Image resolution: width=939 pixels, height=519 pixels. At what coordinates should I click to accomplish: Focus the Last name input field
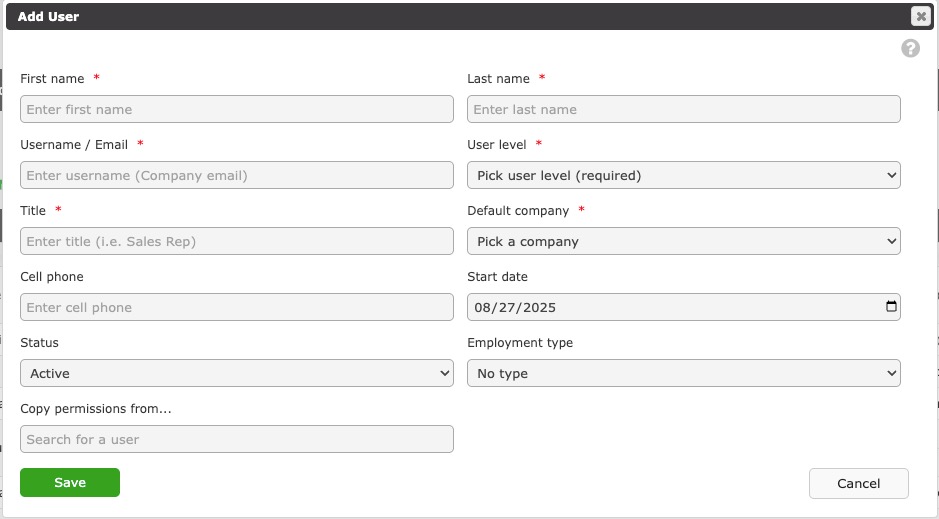[683, 109]
